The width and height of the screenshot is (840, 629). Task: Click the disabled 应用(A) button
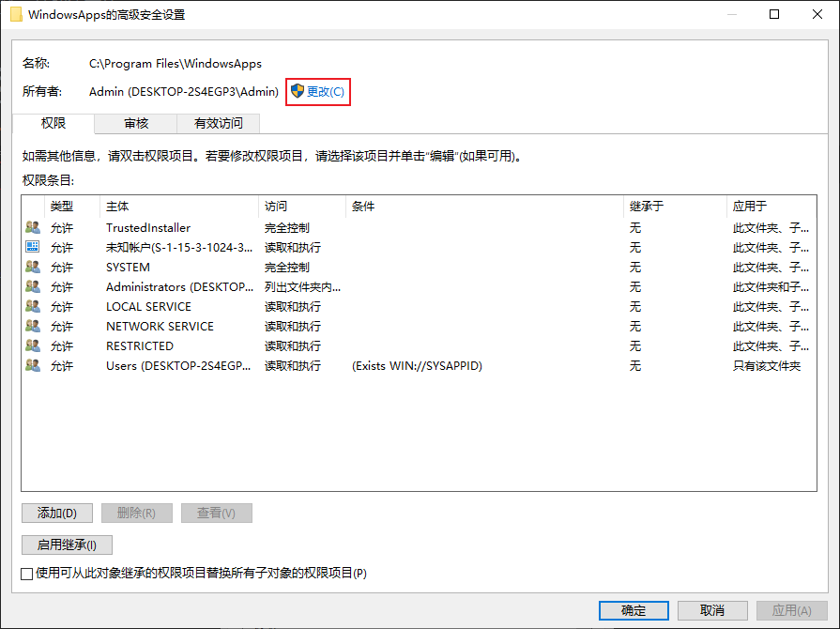pyautogui.click(x=791, y=610)
